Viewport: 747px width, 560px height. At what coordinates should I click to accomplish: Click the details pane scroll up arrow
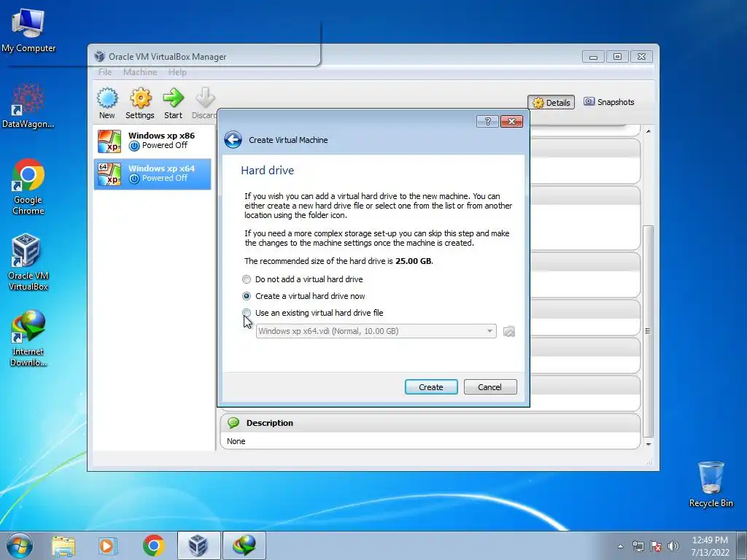[x=649, y=131]
